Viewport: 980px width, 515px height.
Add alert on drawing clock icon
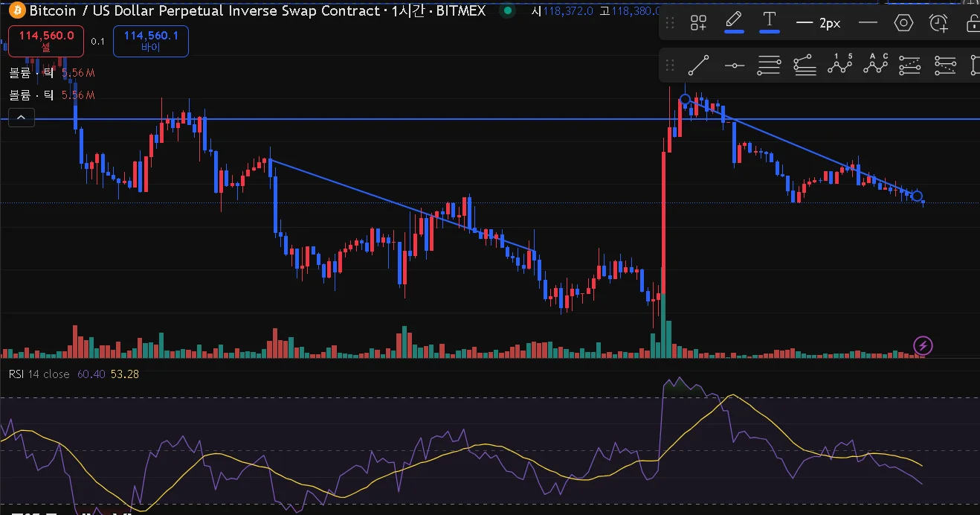[x=939, y=23]
